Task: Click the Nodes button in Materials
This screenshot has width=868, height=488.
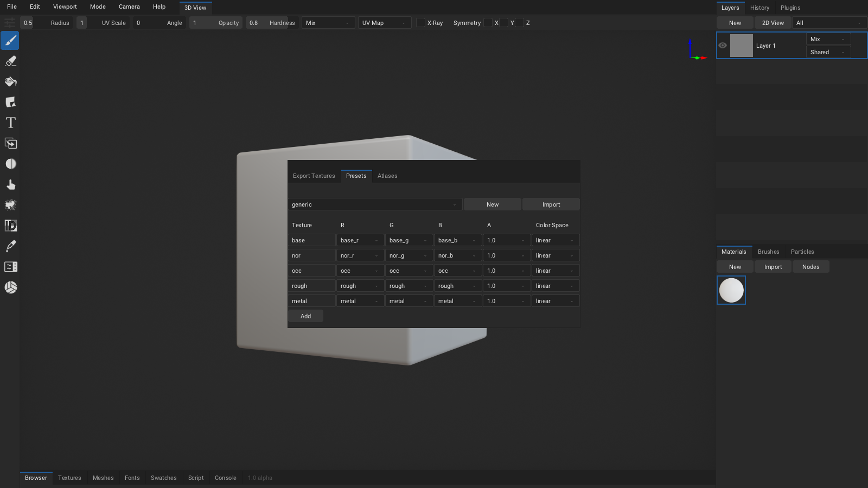Action: tap(810, 267)
